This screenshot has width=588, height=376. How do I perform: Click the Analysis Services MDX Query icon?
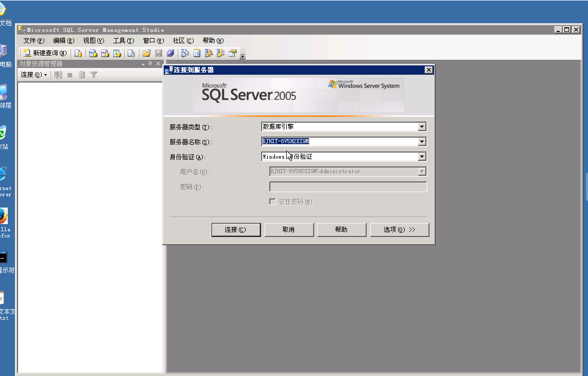[x=93, y=53]
